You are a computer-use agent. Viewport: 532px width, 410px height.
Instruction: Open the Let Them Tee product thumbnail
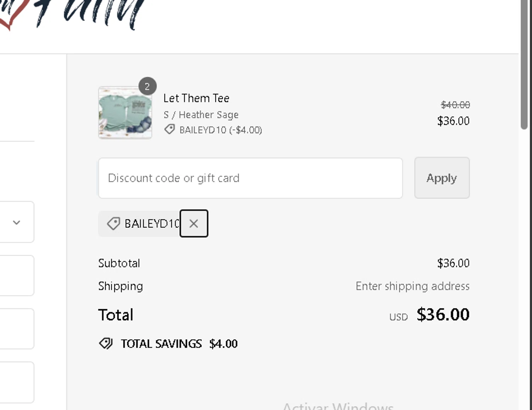point(125,113)
